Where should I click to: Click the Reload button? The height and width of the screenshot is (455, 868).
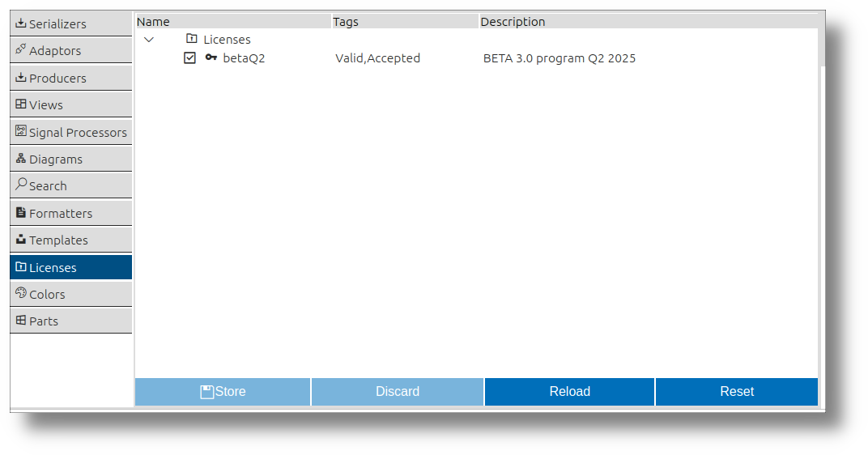click(x=570, y=391)
